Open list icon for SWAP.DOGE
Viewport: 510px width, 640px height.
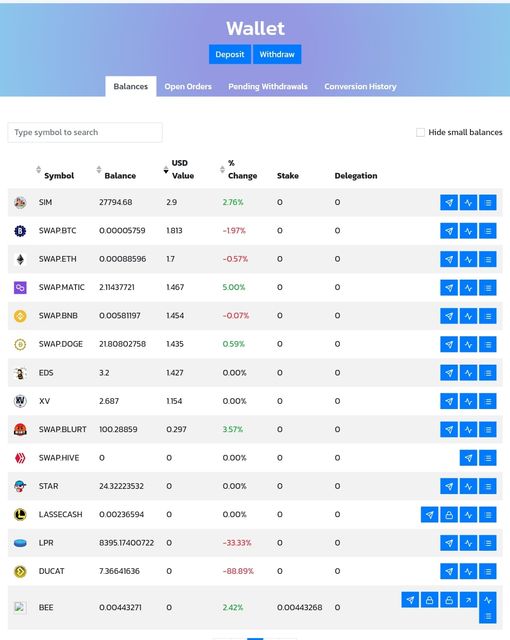[488, 344]
